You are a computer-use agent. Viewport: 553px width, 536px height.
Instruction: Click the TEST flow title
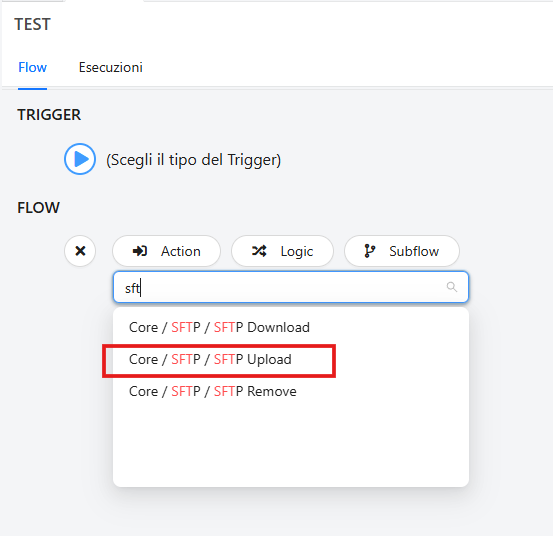[32, 24]
